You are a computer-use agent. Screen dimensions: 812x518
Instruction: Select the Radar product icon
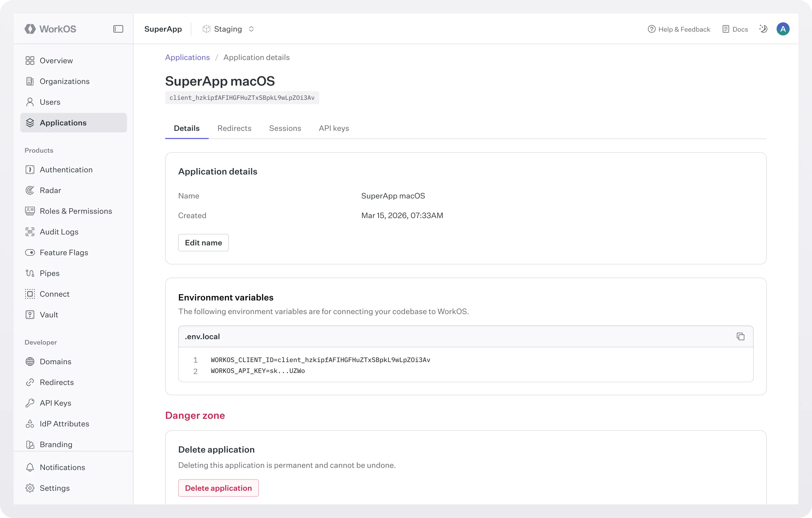coord(30,190)
